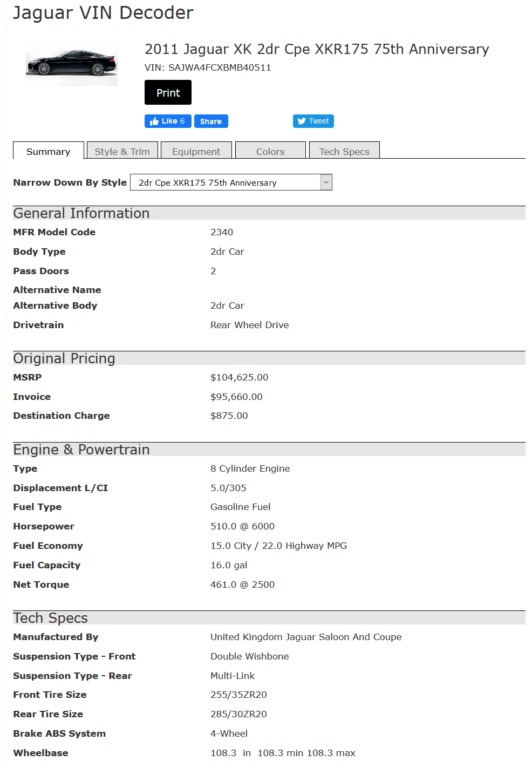The image size is (532, 768).
Task: Click the Fuel Capacity value 16.0 gal
Action: (x=229, y=565)
